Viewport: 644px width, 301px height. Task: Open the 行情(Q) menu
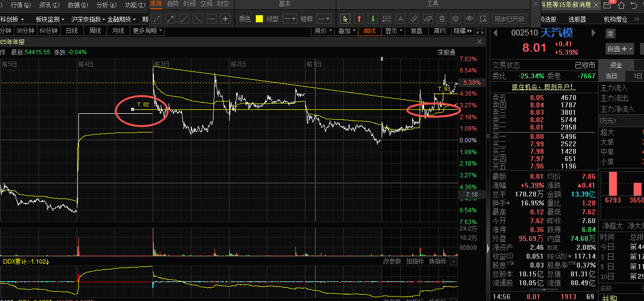coord(20,5)
